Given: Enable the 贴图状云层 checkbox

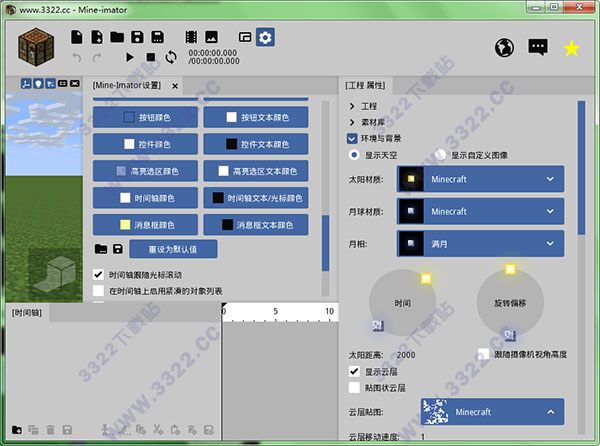Looking at the screenshot, I should coord(354,387).
